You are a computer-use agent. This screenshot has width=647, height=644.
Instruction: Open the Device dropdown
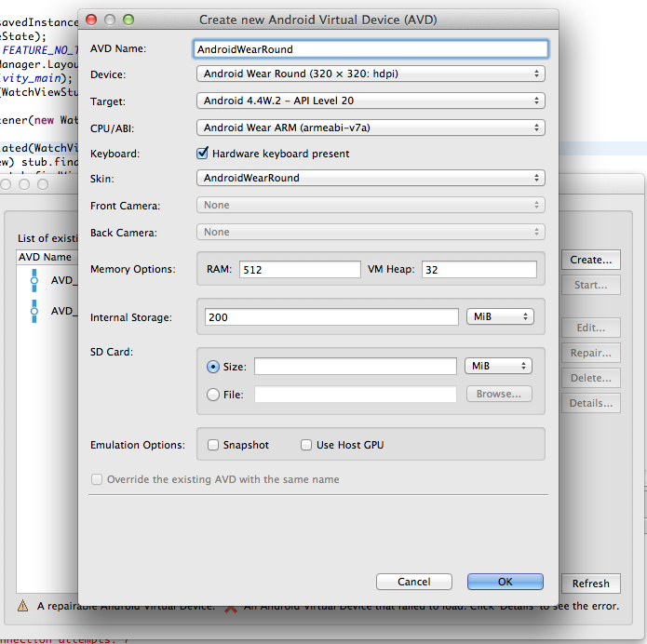371,74
